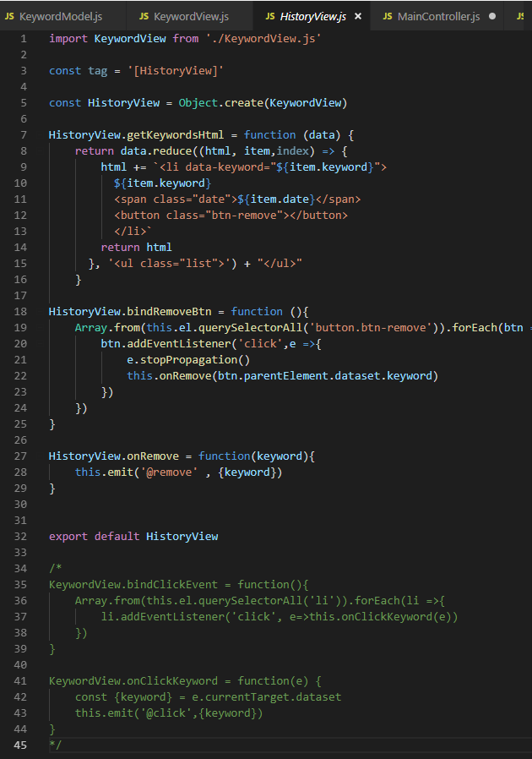Viewport: 532px width, 759px height.
Task: Click the unsaved dot on MainController.js tab
Action: point(492,16)
